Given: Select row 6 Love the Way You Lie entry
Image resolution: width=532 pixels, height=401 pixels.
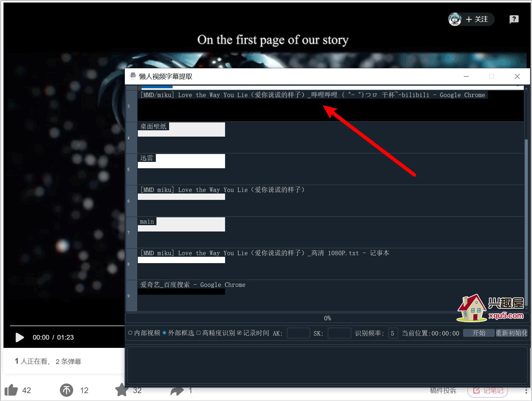Looking at the screenshot, I should point(331,201).
